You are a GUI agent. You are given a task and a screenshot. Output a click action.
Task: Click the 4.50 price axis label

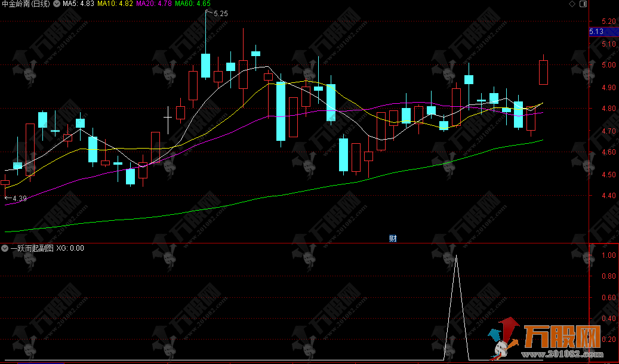609,174
